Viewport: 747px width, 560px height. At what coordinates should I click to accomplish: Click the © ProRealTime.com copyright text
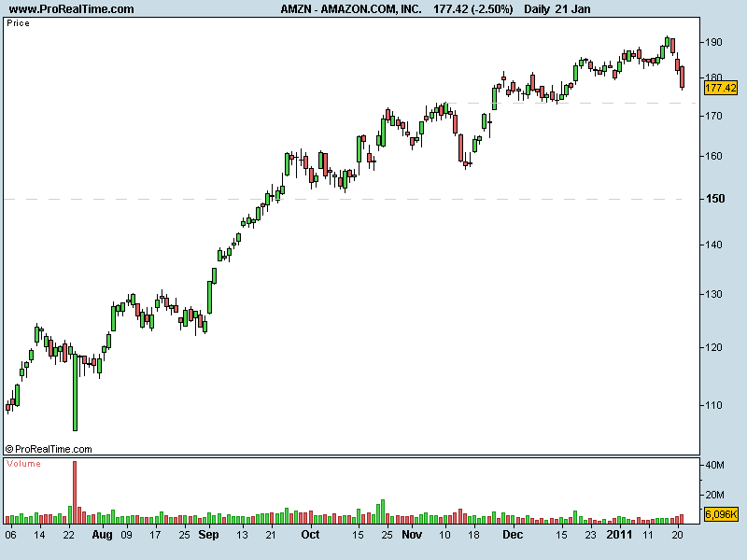pos(49,449)
